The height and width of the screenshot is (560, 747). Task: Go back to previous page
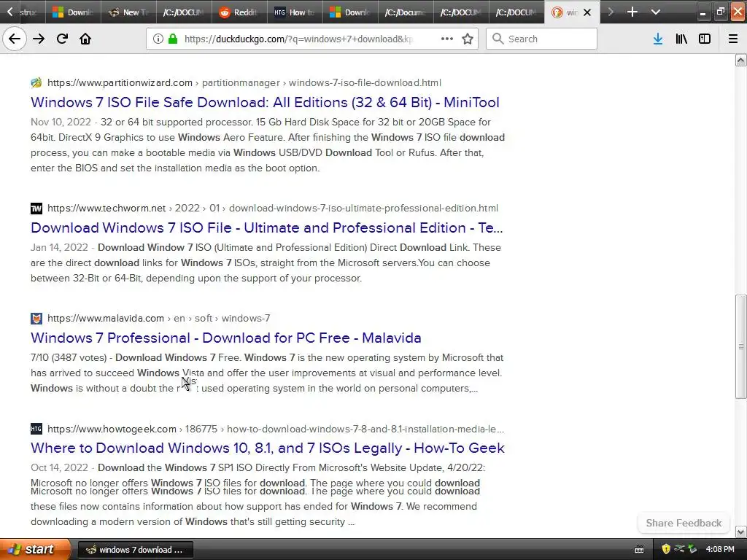coord(15,39)
